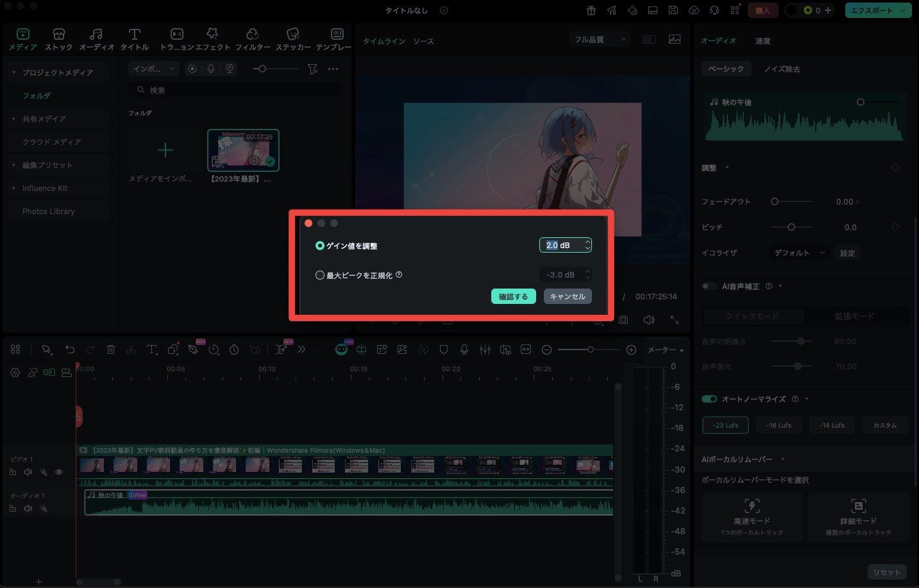Click the media filter funnel icon
The height and width of the screenshot is (588, 919).
click(312, 69)
